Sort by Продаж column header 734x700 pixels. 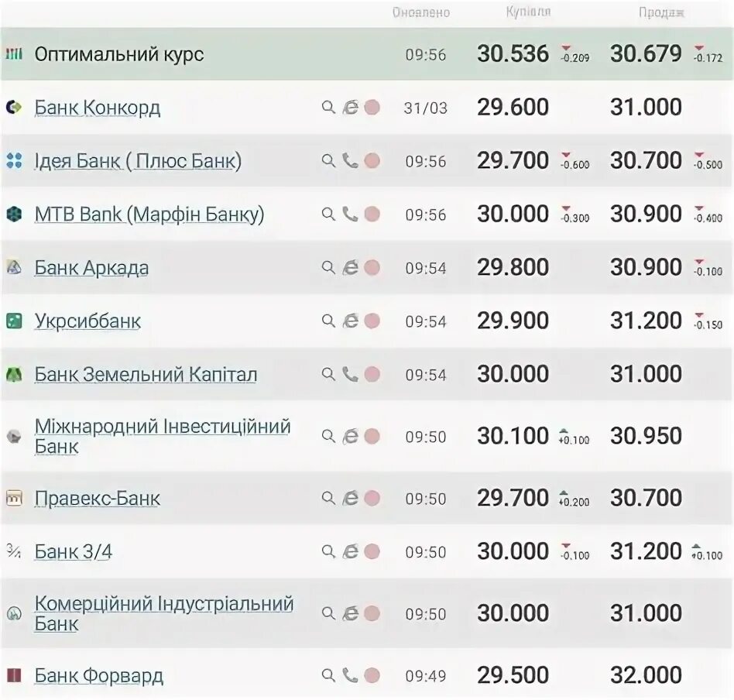tap(661, 12)
